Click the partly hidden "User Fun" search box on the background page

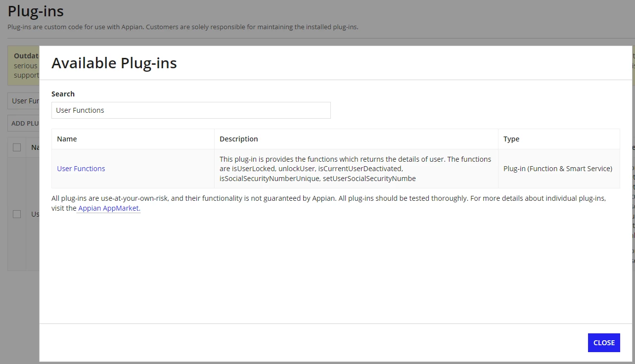[24, 101]
